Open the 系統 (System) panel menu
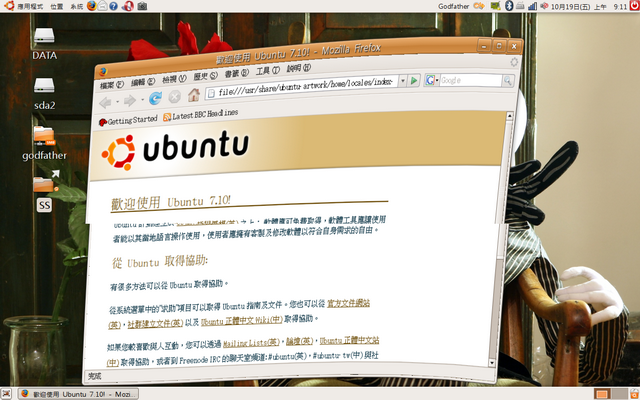This screenshot has height=400, width=640. click(x=76, y=7)
